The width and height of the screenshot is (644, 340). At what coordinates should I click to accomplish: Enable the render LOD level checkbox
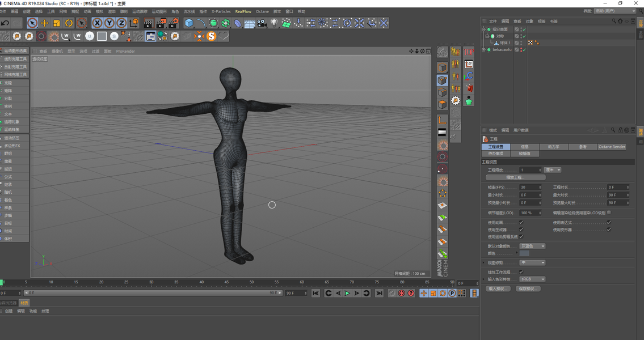pyautogui.click(x=609, y=212)
